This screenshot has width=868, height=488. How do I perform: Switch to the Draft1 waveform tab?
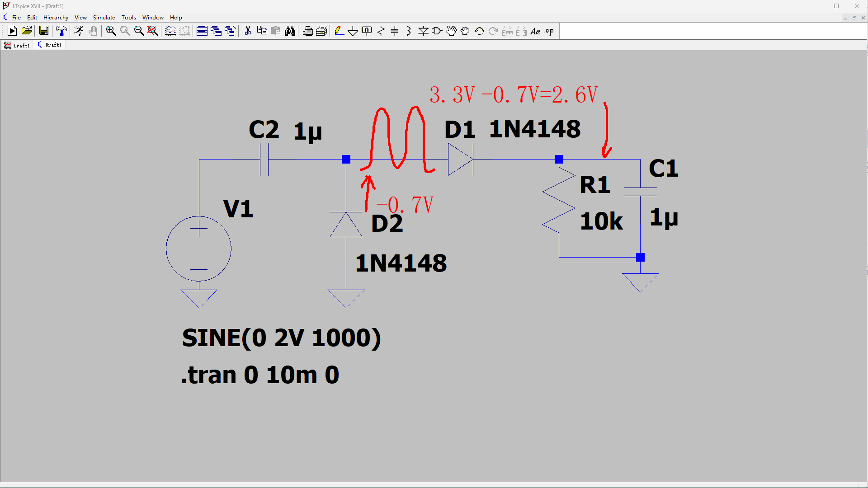coord(17,45)
